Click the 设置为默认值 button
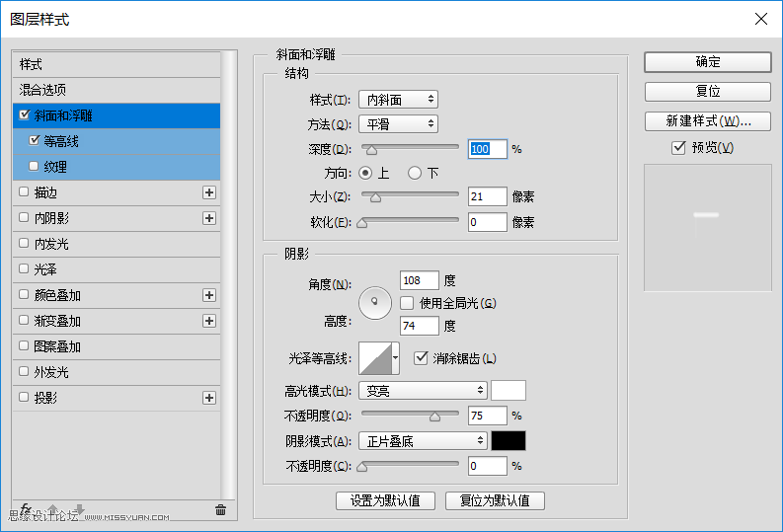 coord(385,500)
